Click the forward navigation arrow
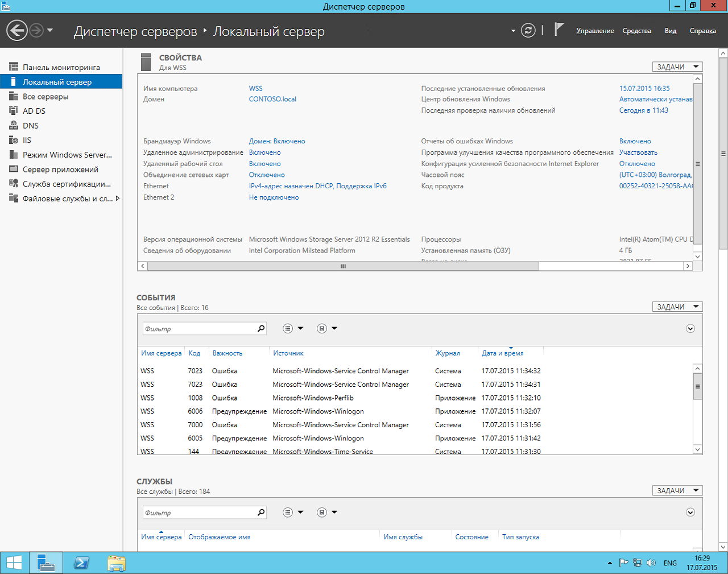 [36, 30]
